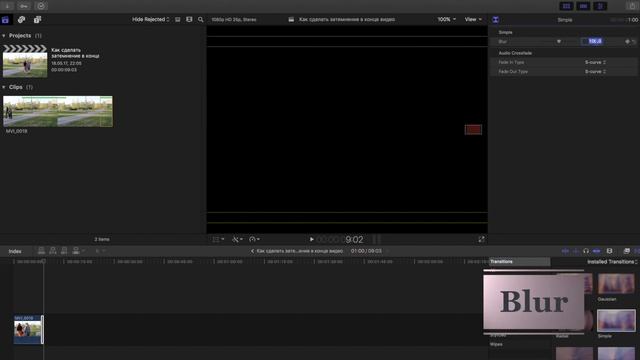Open the timeline Index
The height and width of the screenshot is (360, 640).
15,251
